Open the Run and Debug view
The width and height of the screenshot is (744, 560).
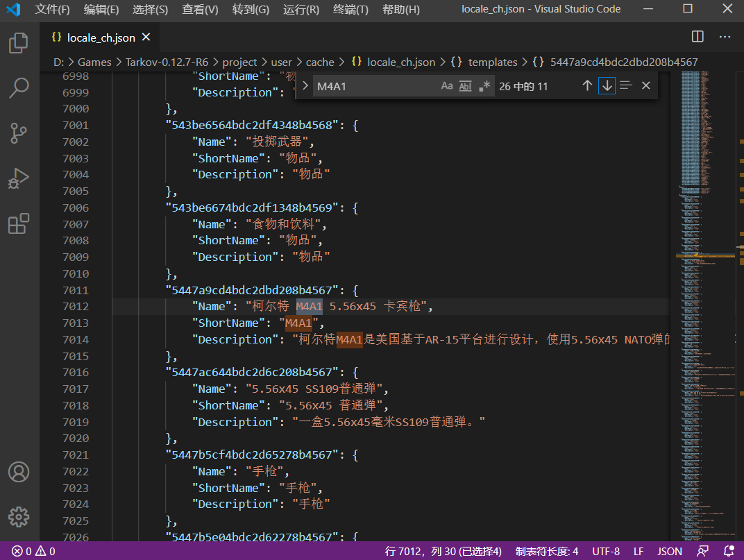[x=19, y=178]
